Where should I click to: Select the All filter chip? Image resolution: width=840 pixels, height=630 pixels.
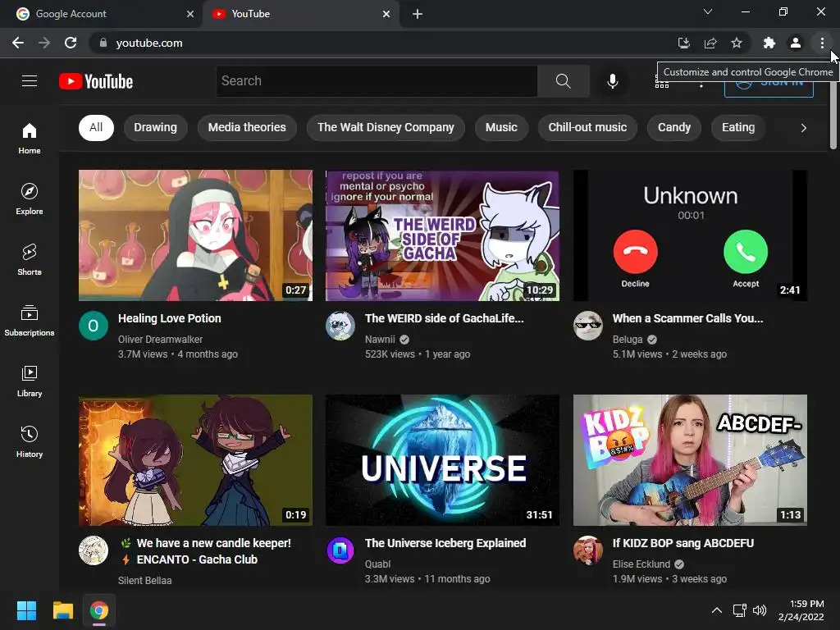click(96, 127)
